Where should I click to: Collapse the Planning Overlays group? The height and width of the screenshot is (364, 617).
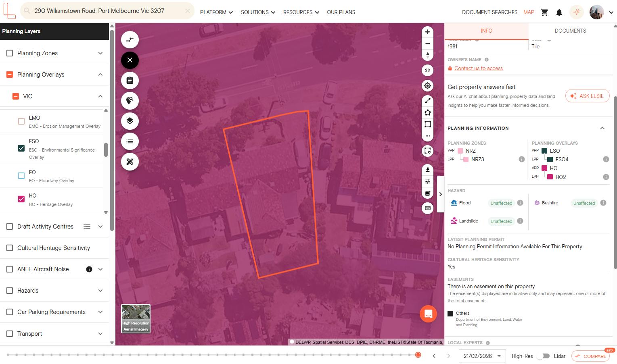tap(100, 75)
